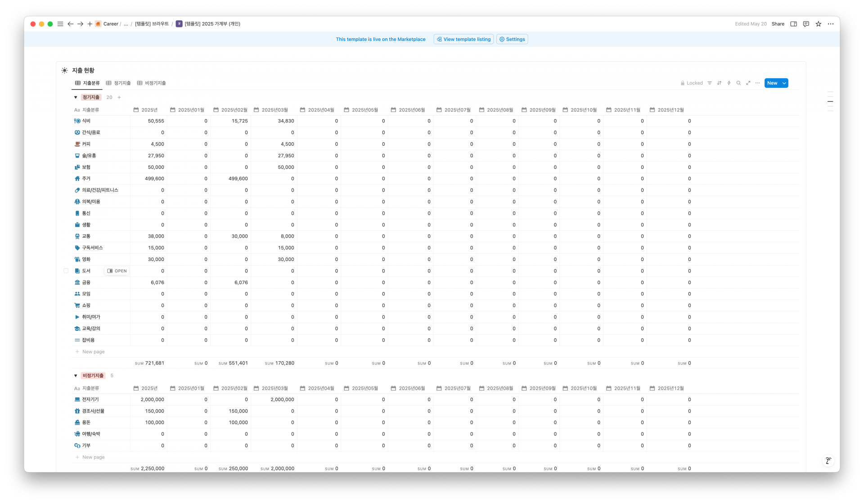Click [템플릿] 2025 가계부 (개인) breadcrumb
Screen dimensions: 864x504
click(x=208, y=24)
